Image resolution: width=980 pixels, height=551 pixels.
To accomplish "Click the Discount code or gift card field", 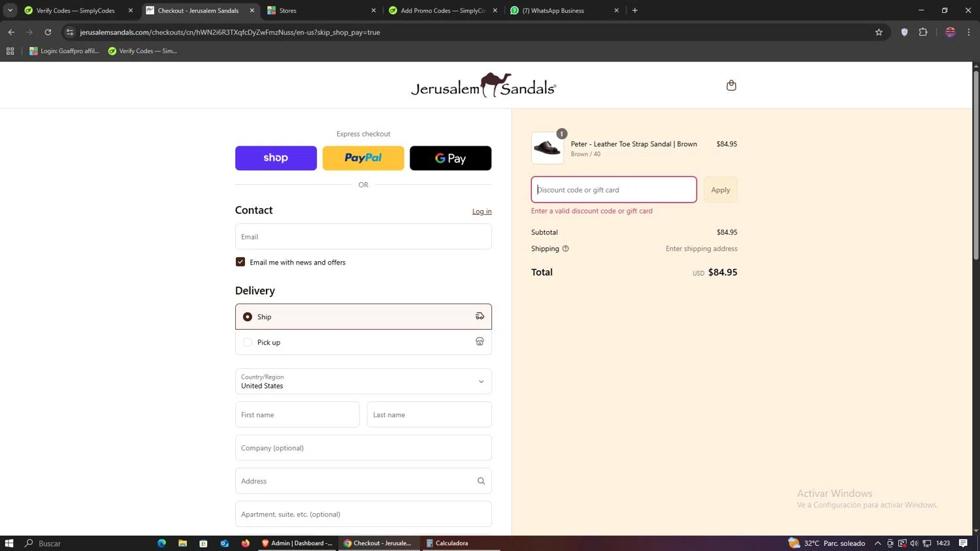I will [x=614, y=190].
